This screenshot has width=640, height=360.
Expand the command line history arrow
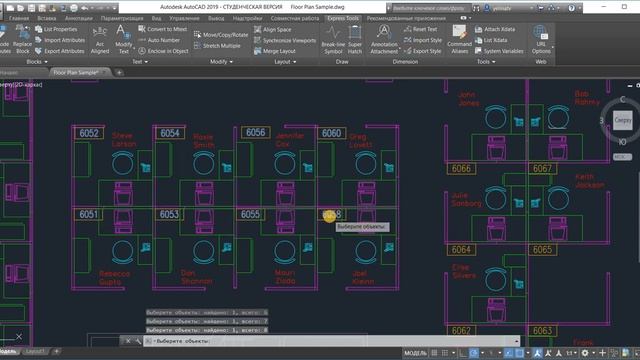[x=516, y=341]
